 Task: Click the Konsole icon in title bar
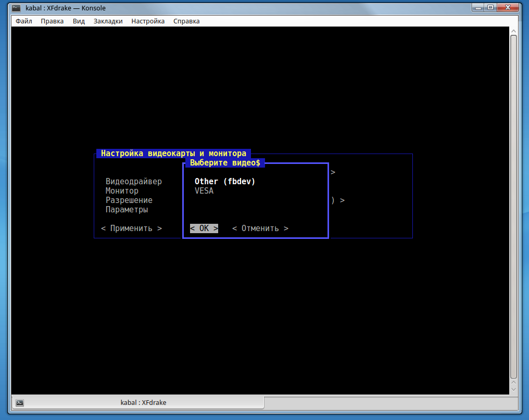16,8
